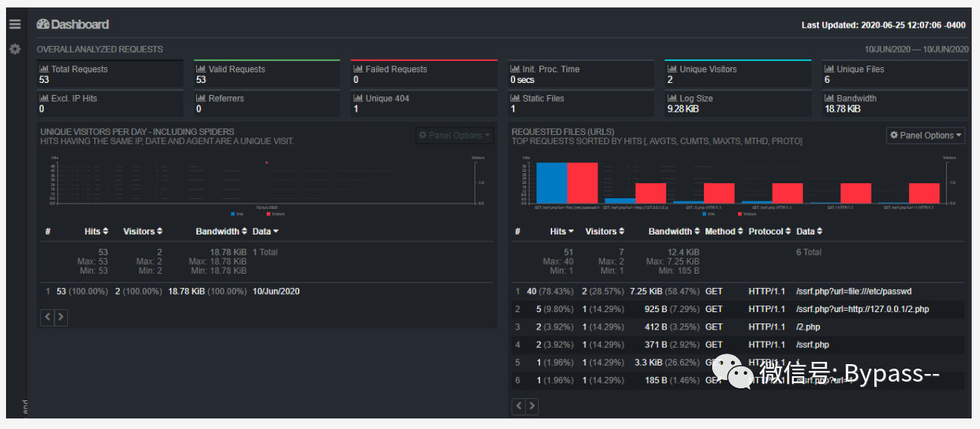Toggle Visitors legend in Unique Visitors chart
980x429 pixels.
275,213
